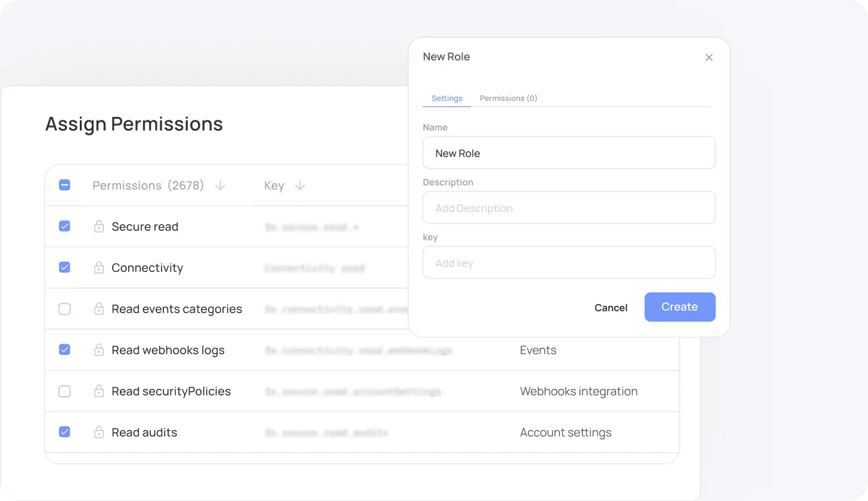Focus the Add Description field
This screenshot has height=501, width=868.
[569, 208]
